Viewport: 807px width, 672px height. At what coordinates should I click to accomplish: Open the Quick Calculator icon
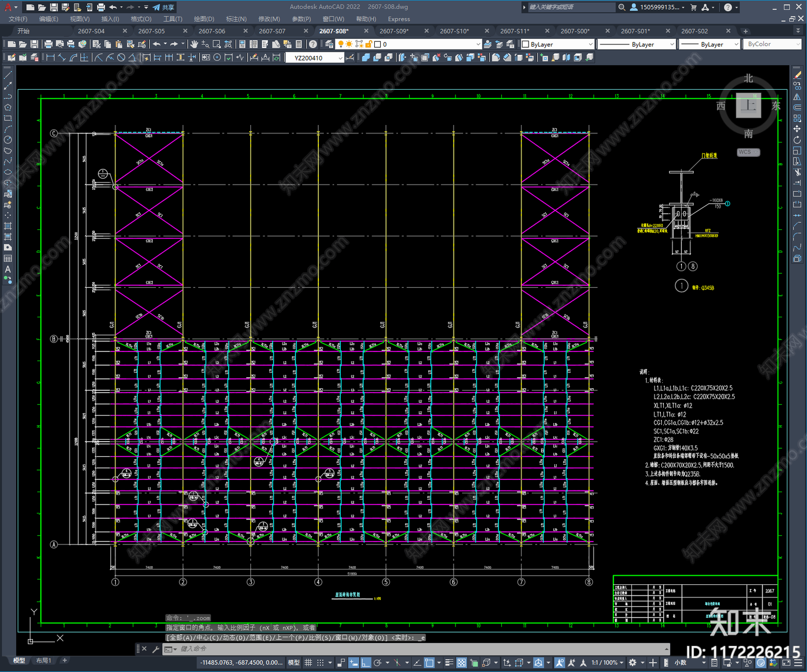[299, 44]
